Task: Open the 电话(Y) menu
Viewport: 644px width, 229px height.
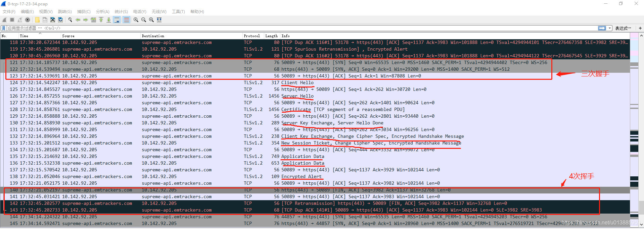Action: tap(140, 12)
